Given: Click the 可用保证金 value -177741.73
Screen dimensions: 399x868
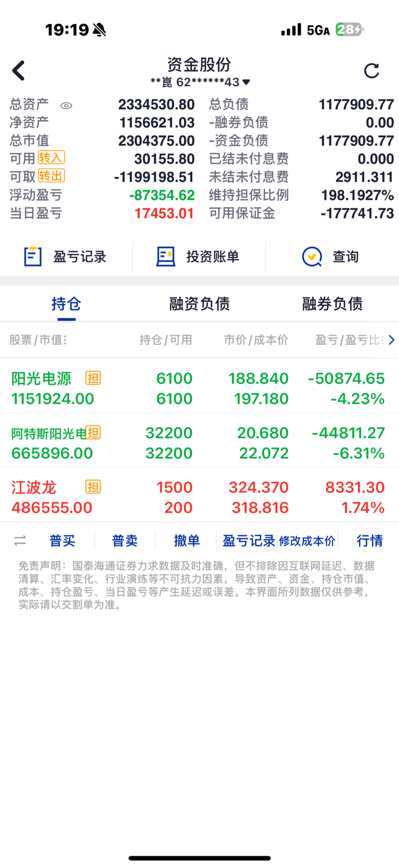Looking at the screenshot, I should pyautogui.click(x=357, y=214).
